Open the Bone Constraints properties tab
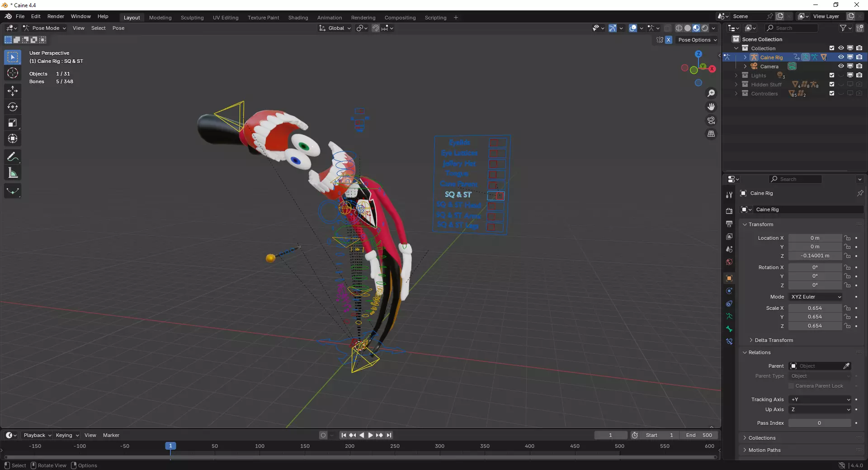The image size is (868, 470). pos(729,342)
